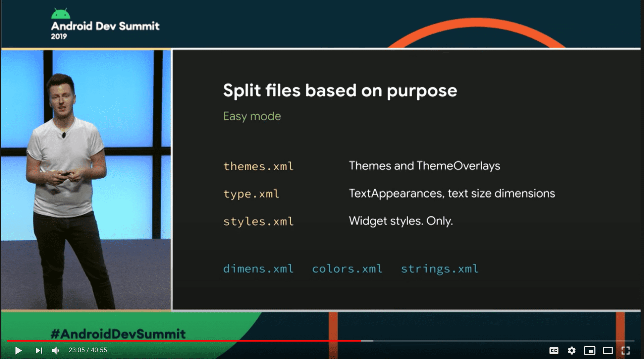Open quality options via the settings gear
644x359 pixels.
(x=572, y=350)
